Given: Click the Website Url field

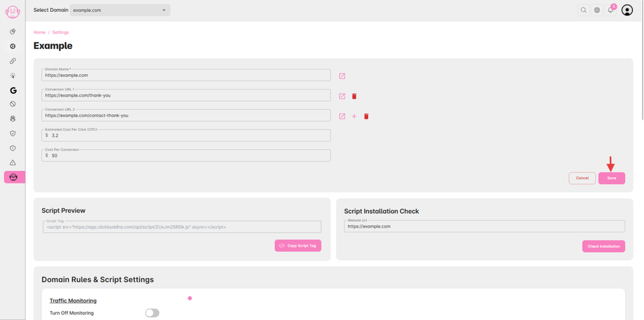Looking at the screenshot, I should pos(484,226).
